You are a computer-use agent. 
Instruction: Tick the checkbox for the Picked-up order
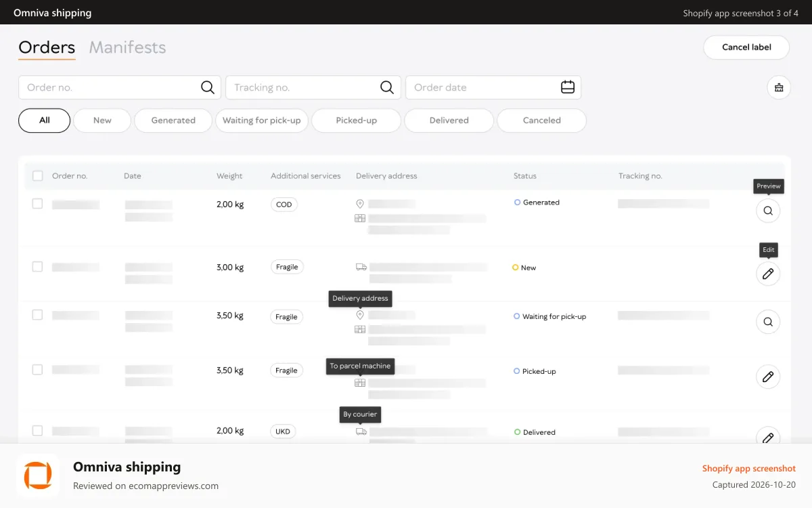(x=38, y=370)
